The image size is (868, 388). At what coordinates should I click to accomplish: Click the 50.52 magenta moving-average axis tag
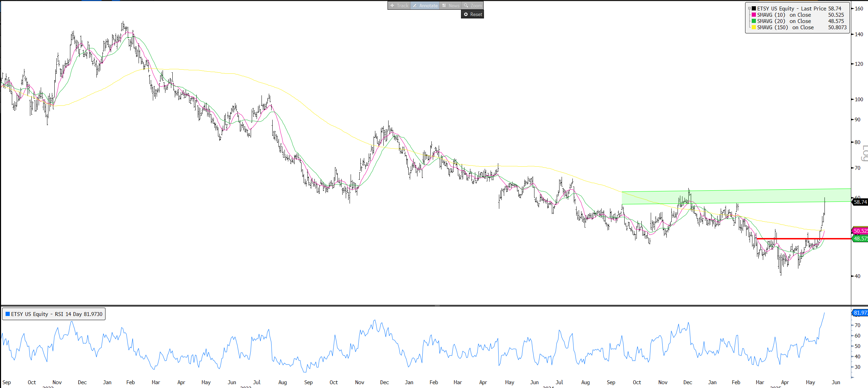(860, 231)
